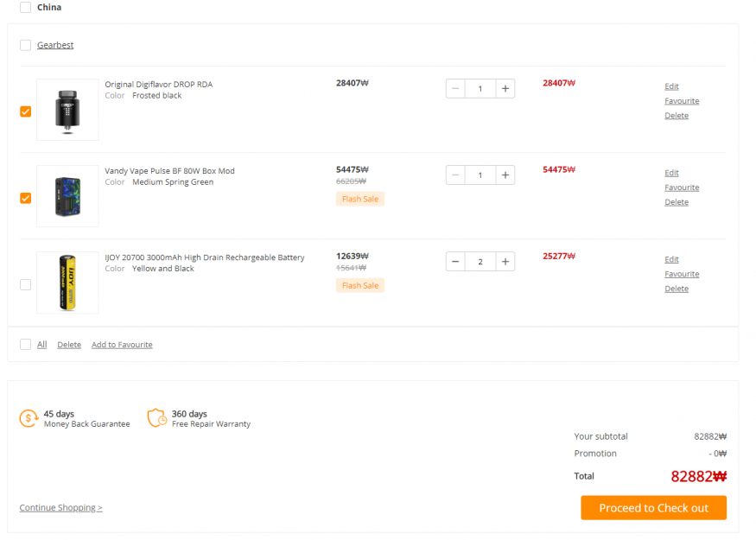Open the Digiflavor DROP RDA product thumbnail

coord(67,110)
